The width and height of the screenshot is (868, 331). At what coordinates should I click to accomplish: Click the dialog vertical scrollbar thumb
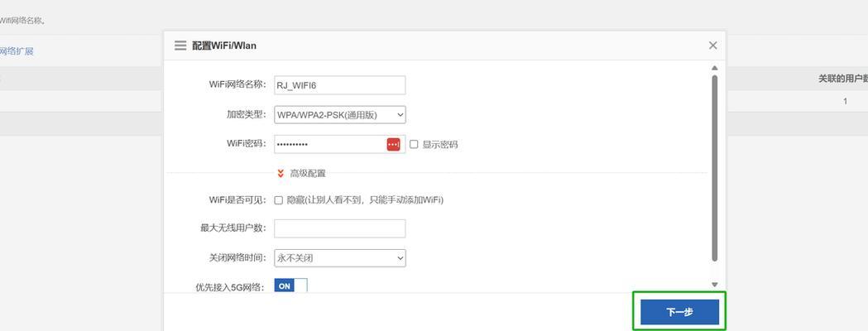(x=714, y=168)
